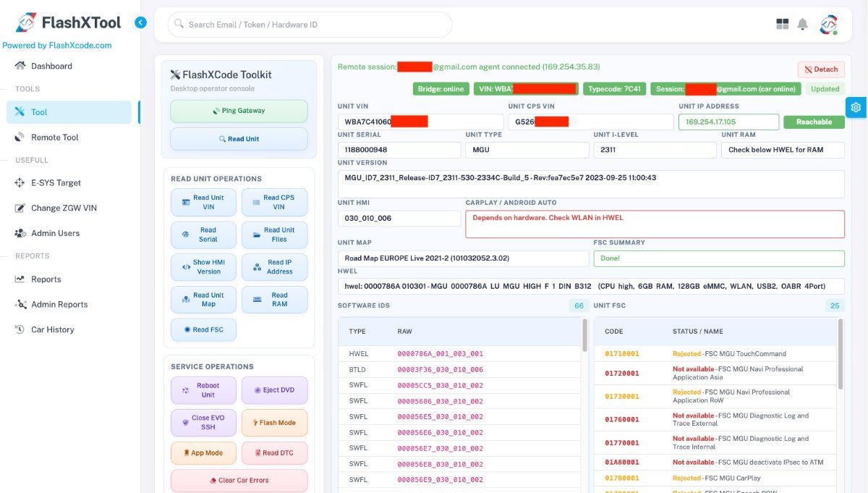
Task: Go to Change ZGW VIN
Action: pyautogui.click(x=63, y=208)
